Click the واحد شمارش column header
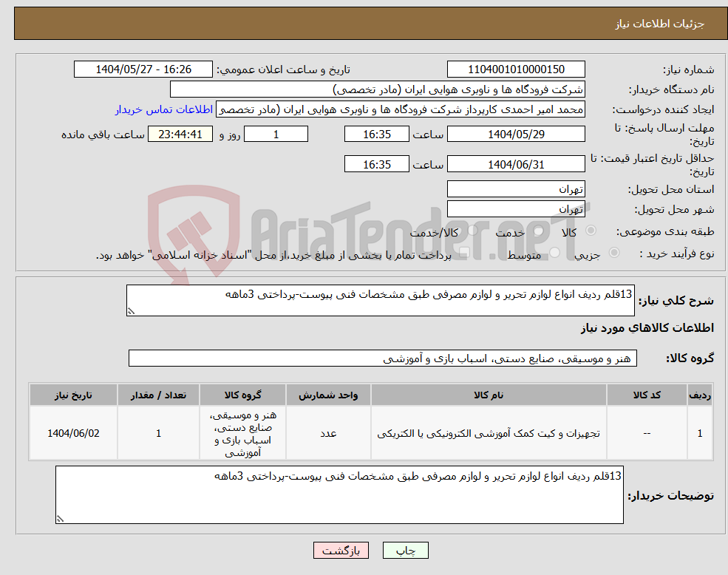728x575 pixels. [328, 395]
